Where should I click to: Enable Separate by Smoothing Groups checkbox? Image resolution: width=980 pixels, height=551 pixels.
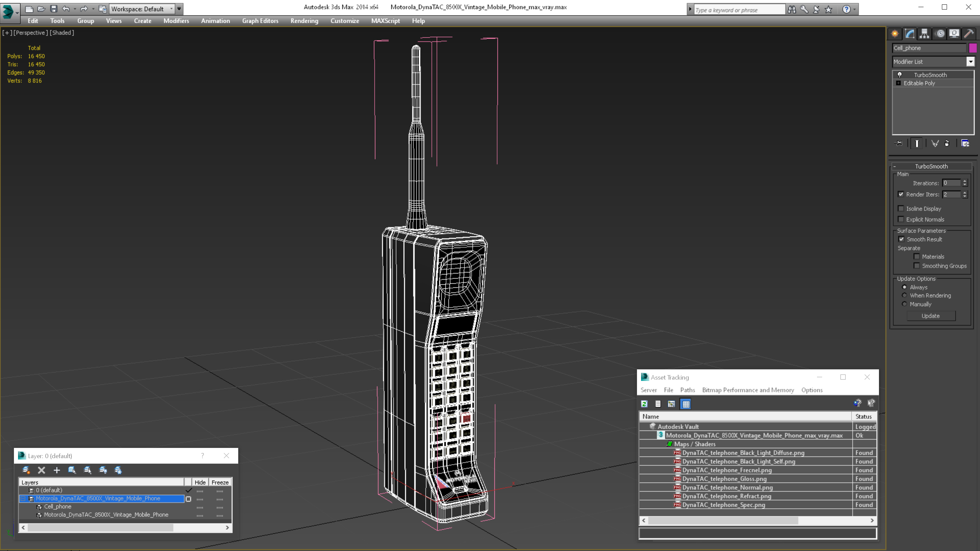(x=916, y=266)
